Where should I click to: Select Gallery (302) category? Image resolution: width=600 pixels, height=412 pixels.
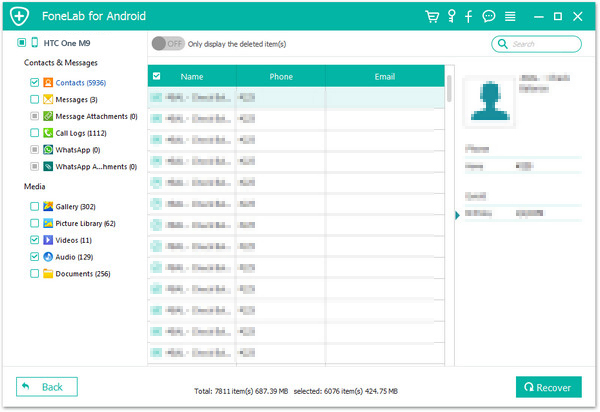pyautogui.click(x=75, y=207)
